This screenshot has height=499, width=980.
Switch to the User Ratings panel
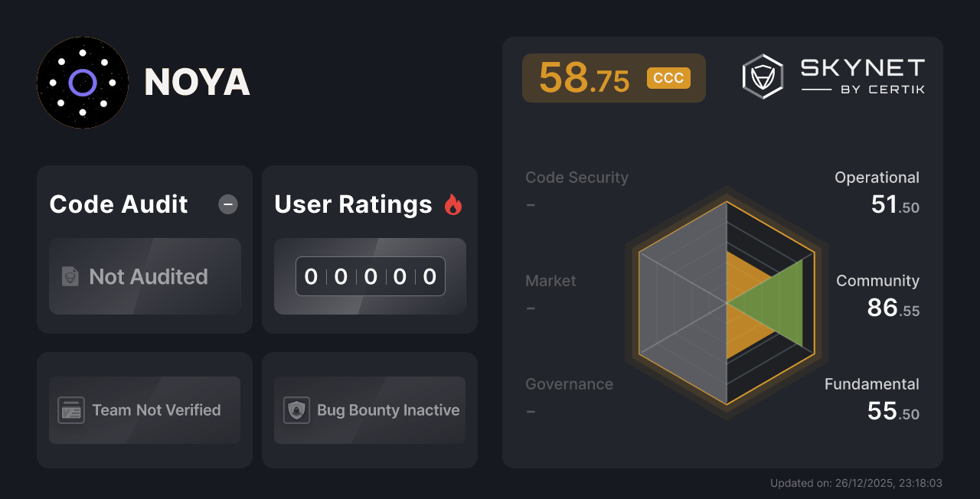[x=352, y=204]
